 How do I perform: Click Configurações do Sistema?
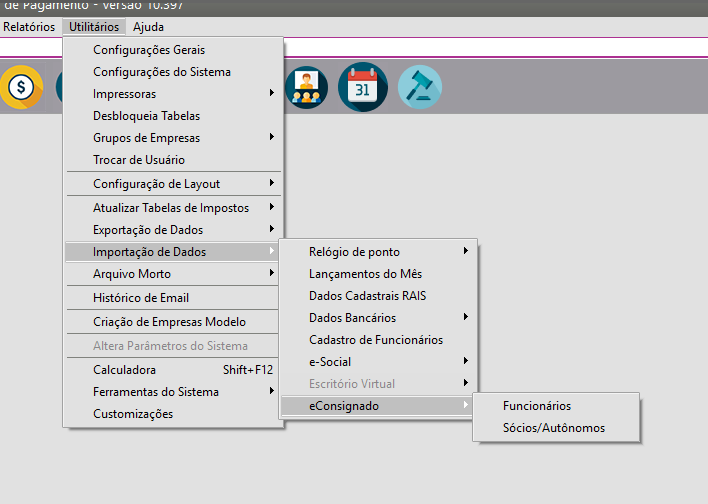pyautogui.click(x=162, y=72)
